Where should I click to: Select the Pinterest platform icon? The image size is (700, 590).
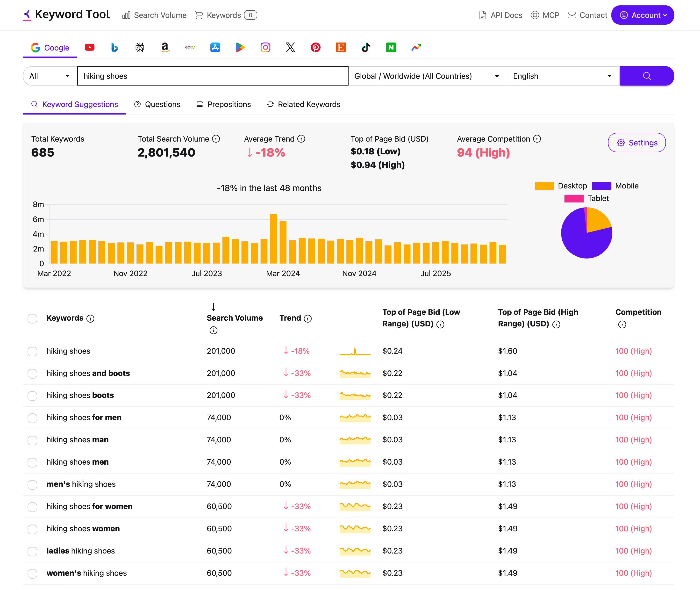(315, 48)
